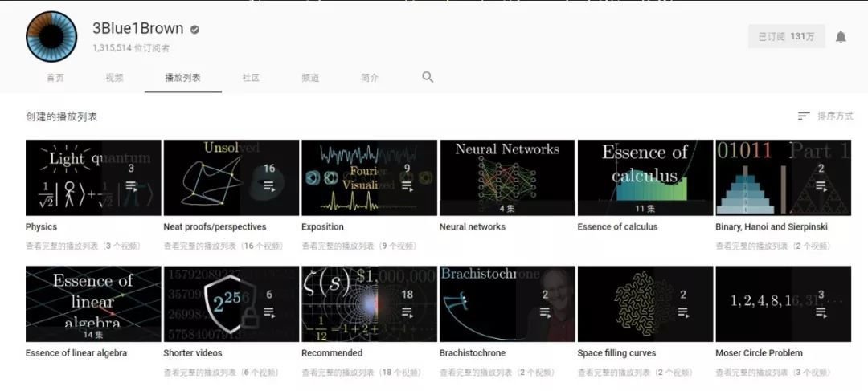Click the playlist icon on Moser Circle Problem
Screen dimensions: 868x391
tap(821, 312)
